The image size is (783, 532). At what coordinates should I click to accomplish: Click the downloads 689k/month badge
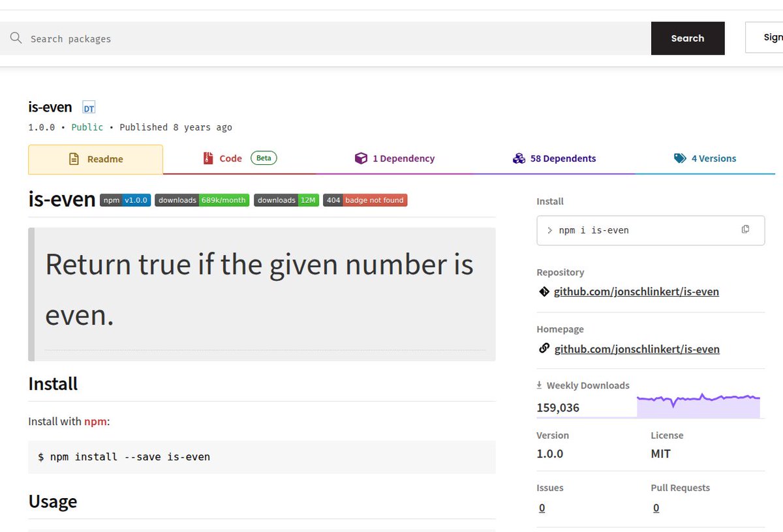pos(202,200)
